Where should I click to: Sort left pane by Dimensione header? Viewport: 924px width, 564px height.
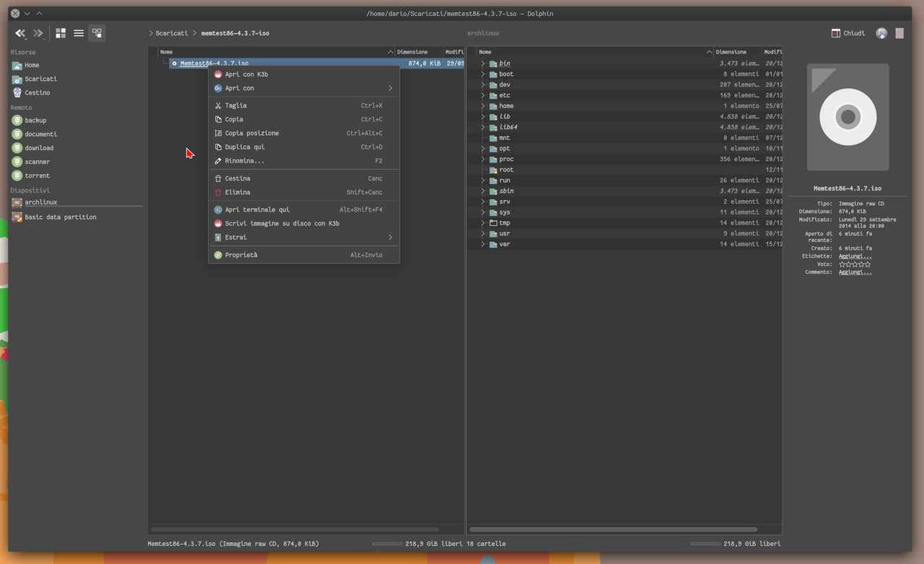(x=419, y=52)
